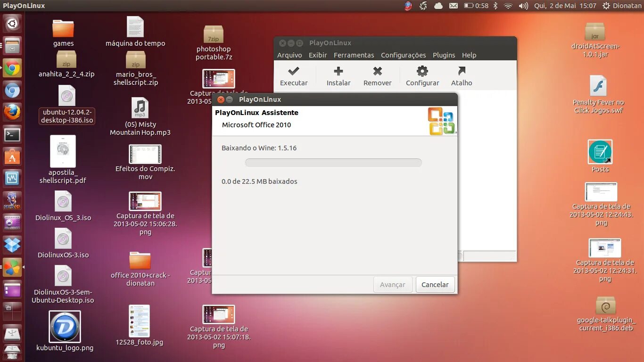644x362 pixels.
Task: Select ubuntu-12.04.2-desktop-i386.iso file
Action: pos(67,105)
